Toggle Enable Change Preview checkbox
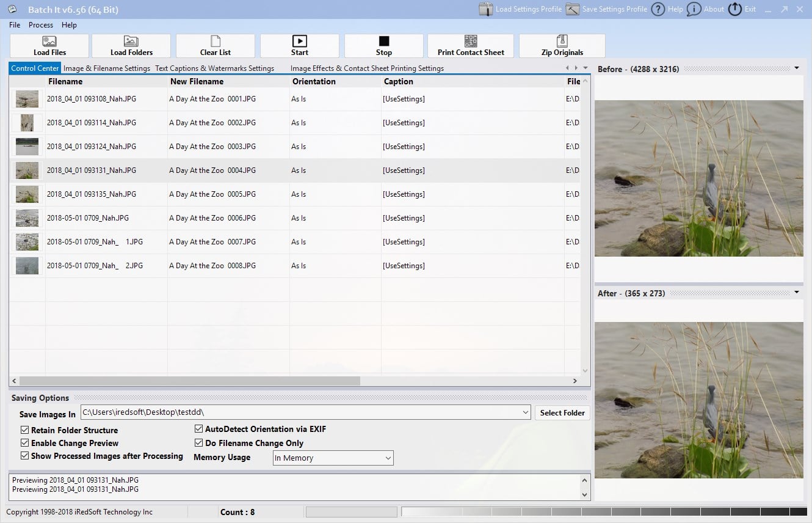This screenshot has width=812, height=523. tap(25, 443)
